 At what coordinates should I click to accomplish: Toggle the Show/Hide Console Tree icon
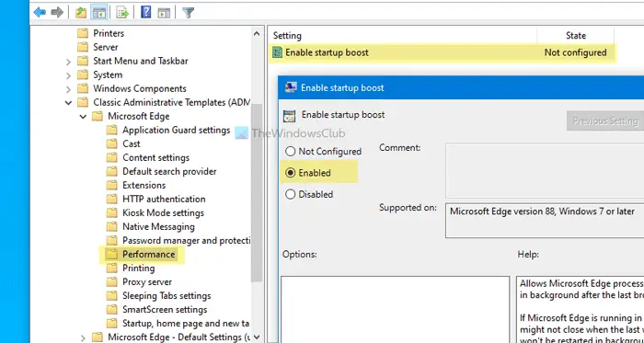click(99, 13)
